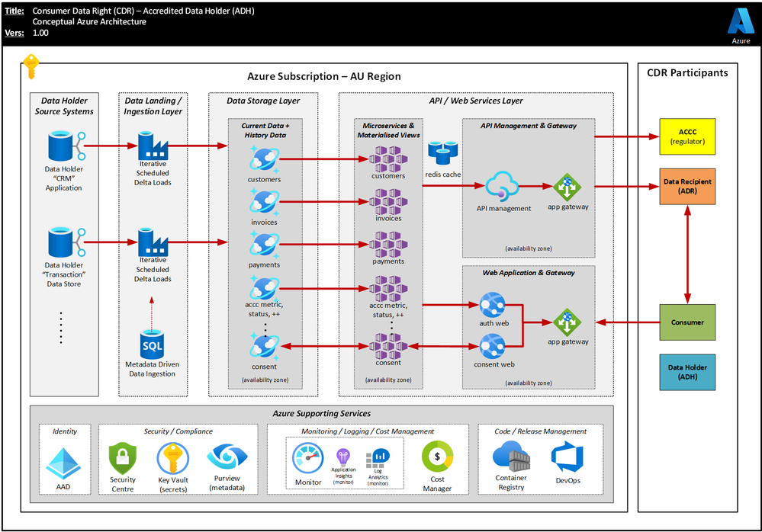
Task: Click the consent web app icon
Action: click(492, 346)
